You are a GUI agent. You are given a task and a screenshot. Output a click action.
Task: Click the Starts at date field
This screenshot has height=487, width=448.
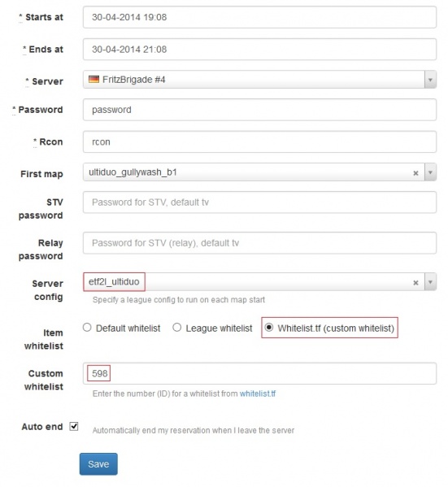pos(259,17)
